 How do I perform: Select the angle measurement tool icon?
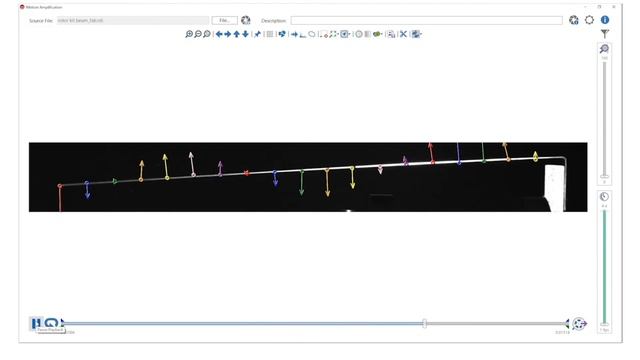pyautogui.click(x=303, y=35)
